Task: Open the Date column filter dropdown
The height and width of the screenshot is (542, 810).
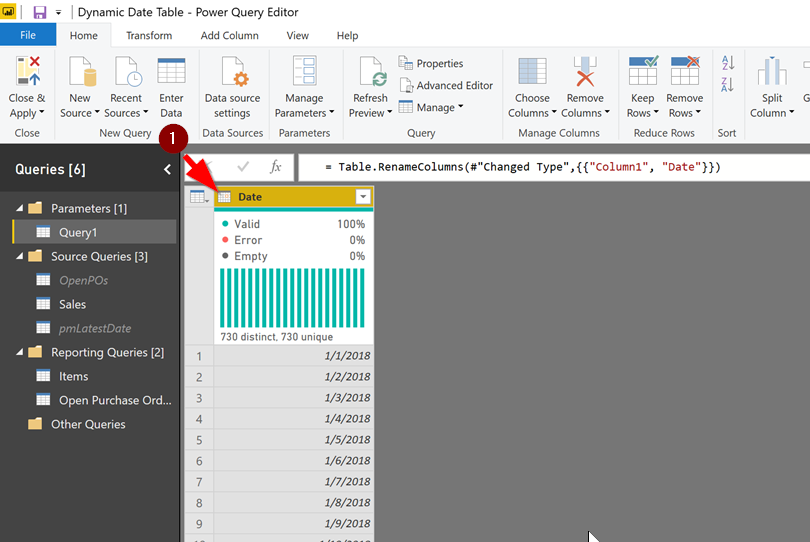Action: click(363, 197)
